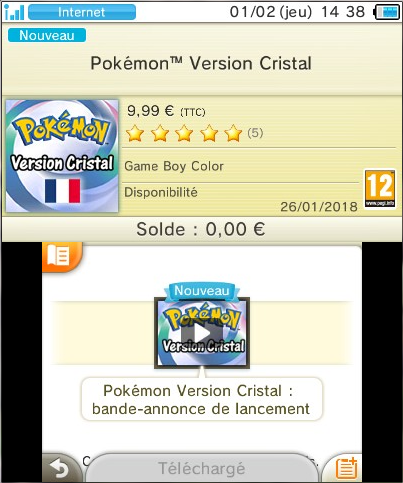Open bande-annonce de lancement caption bubble
The image size is (403, 483).
[202, 399]
